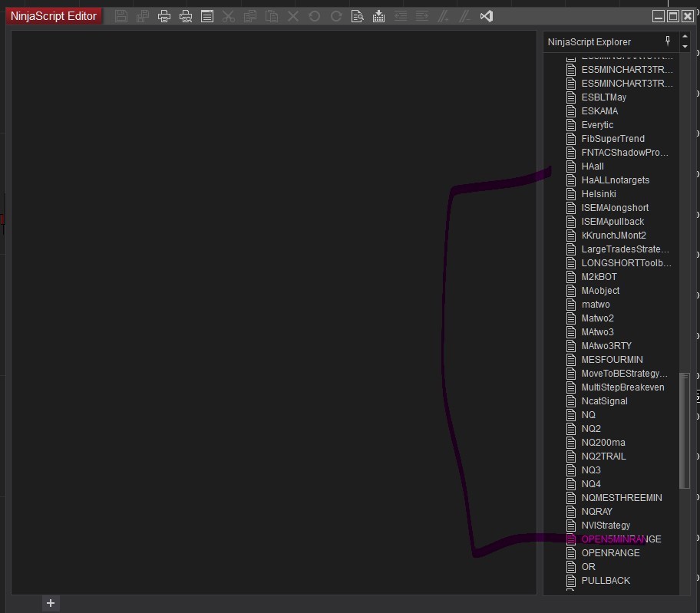Click the Paste icon
Image resolution: width=700 pixels, height=613 pixels.
[272, 17]
